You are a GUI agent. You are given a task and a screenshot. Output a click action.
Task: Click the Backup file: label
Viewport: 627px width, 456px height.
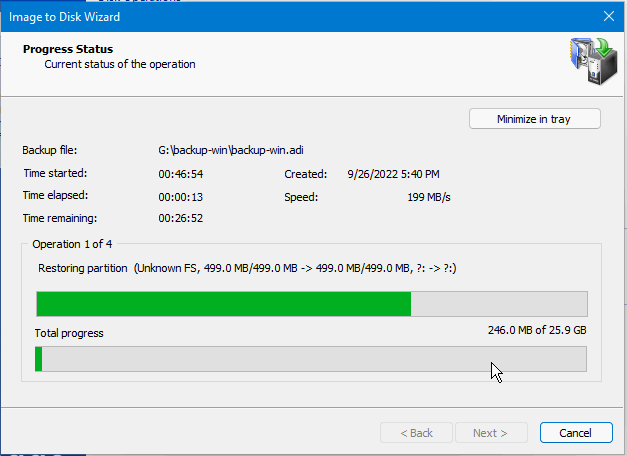point(50,150)
